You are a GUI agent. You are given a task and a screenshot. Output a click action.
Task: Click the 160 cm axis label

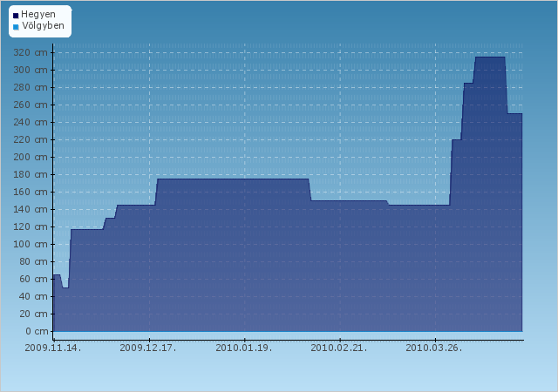coord(31,193)
